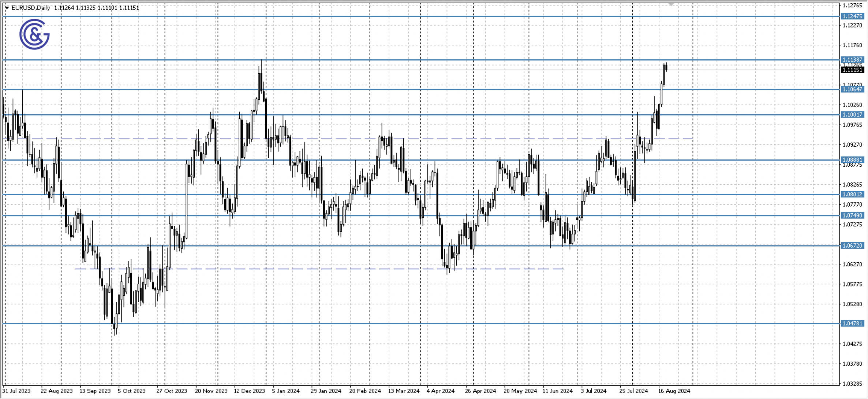Click the 31 Jul 2023 date label
Viewport: 868px width, 399px height.
[x=16, y=391]
